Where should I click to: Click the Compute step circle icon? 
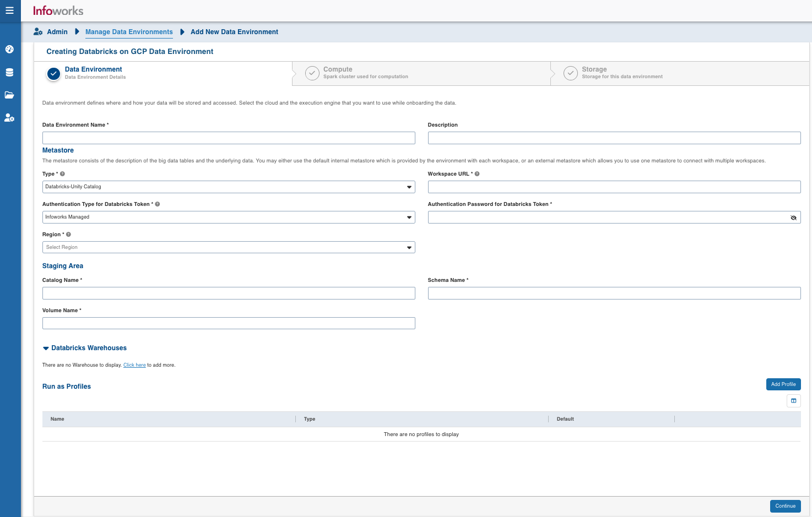[312, 73]
